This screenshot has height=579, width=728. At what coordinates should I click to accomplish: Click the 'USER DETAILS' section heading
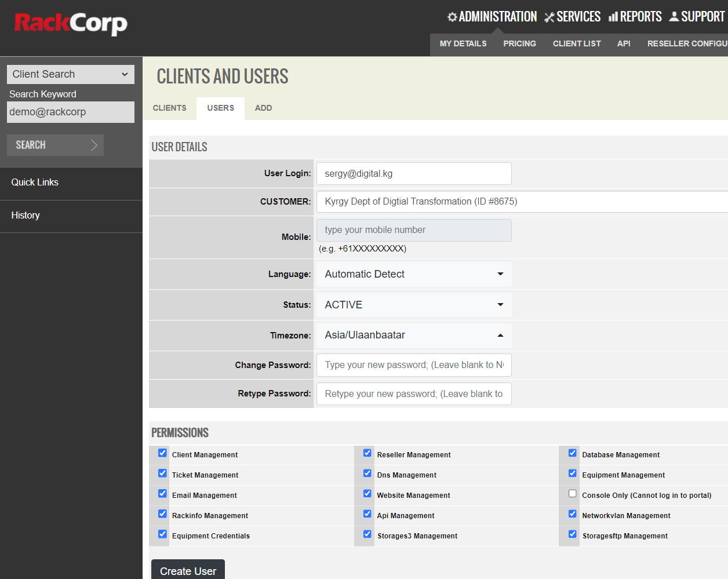[179, 147]
